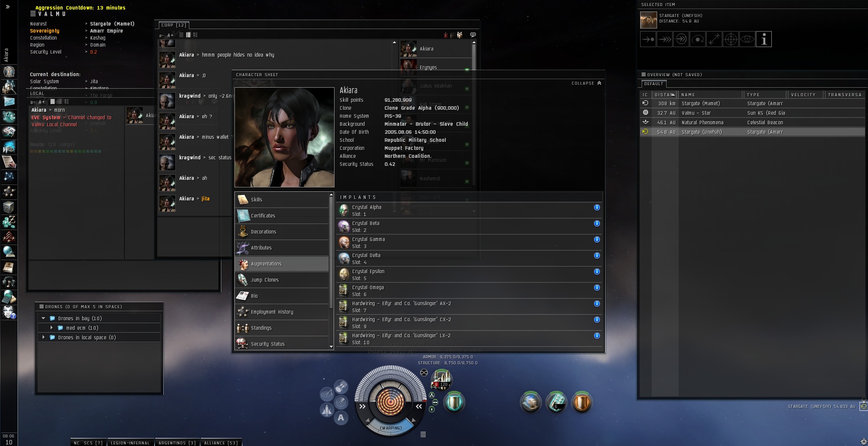Screen dimensions: 868x446
Task: Expand the Neocom sidebar with the double arrow
Action: click(8, 7)
